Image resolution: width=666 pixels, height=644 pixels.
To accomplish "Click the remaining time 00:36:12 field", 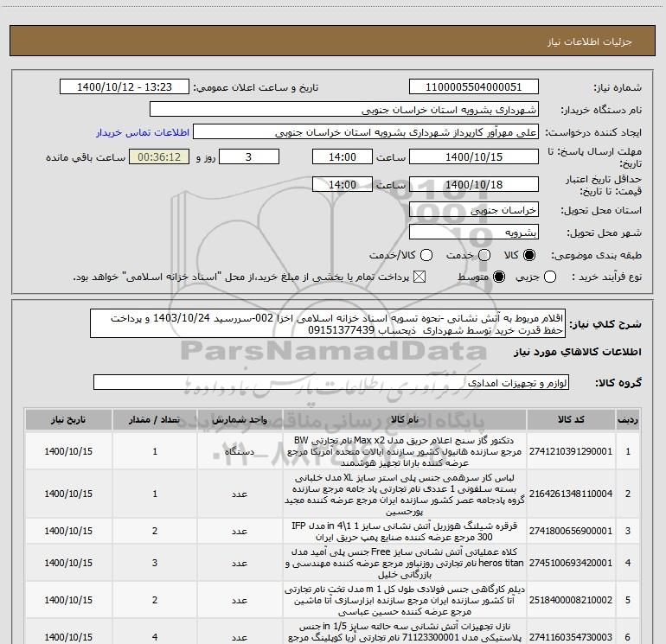I will 159,156.
